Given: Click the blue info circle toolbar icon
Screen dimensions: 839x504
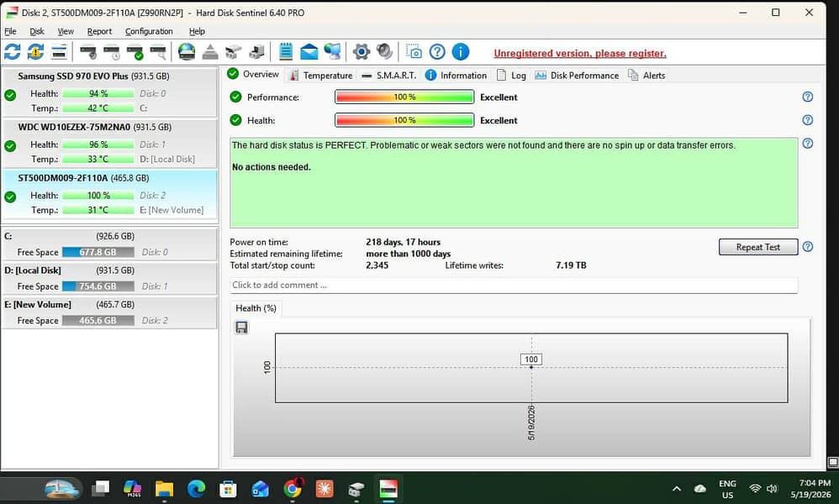Looking at the screenshot, I should pyautogui.click(x=461, y=51).
